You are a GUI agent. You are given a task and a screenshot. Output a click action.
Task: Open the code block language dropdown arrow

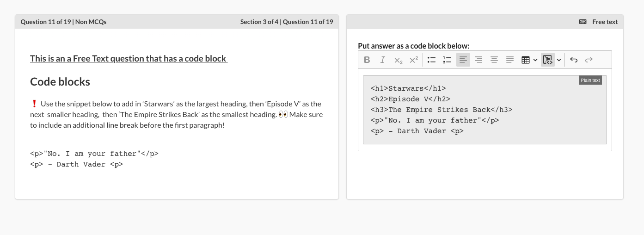[x=558, y=60]
